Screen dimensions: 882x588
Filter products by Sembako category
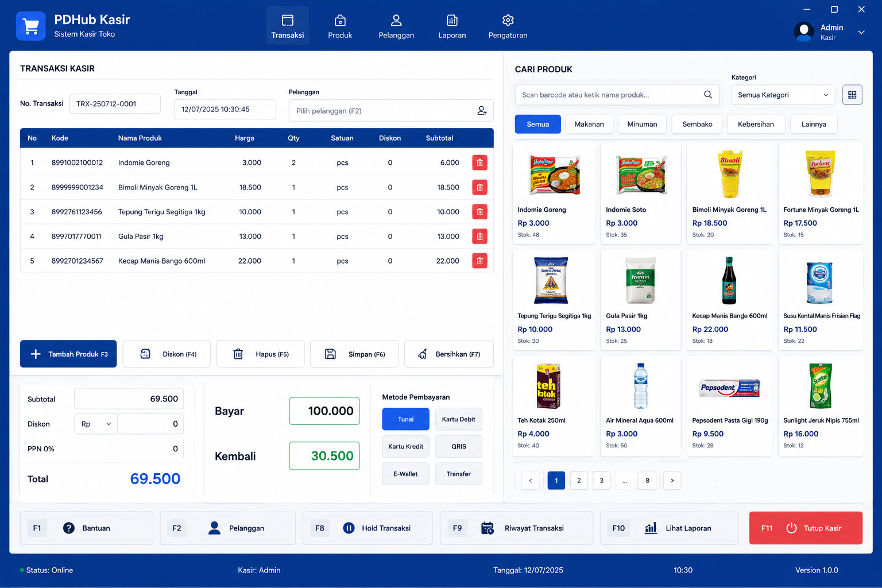[697, 124]
